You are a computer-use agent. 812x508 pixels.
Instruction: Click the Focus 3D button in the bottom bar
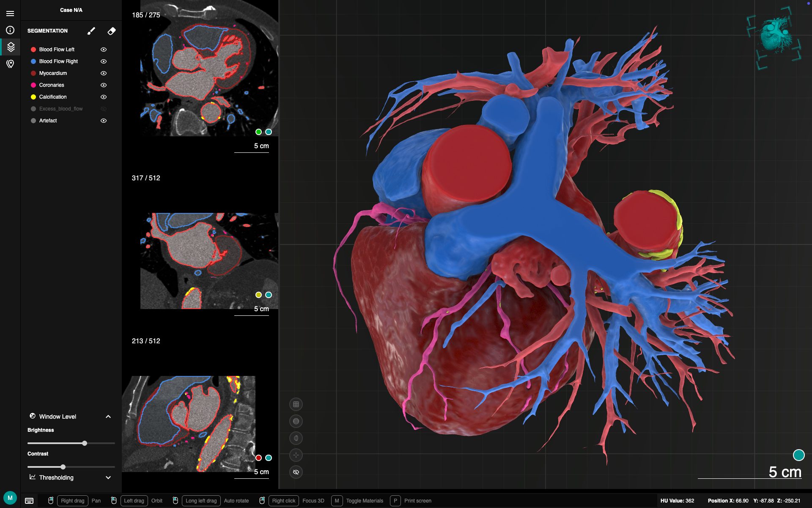[x=313, y=500]
